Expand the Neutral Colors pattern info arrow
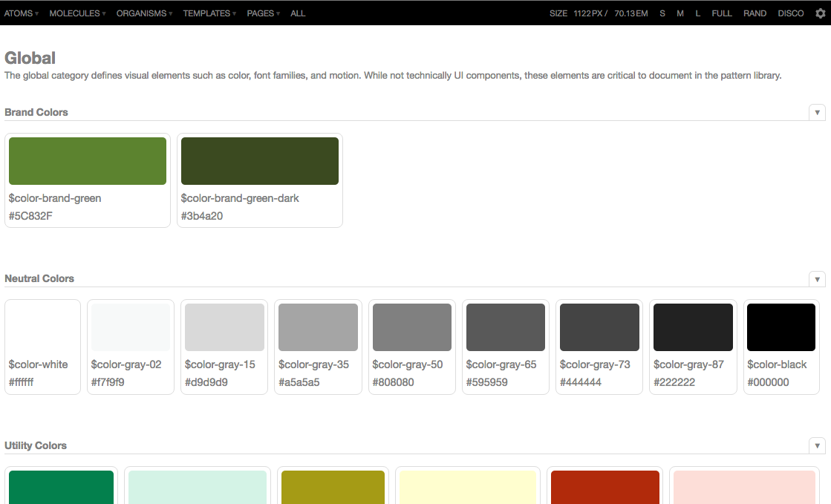Image resolution: width=831 pixels, height=504 pixels. tap(817, 279)
